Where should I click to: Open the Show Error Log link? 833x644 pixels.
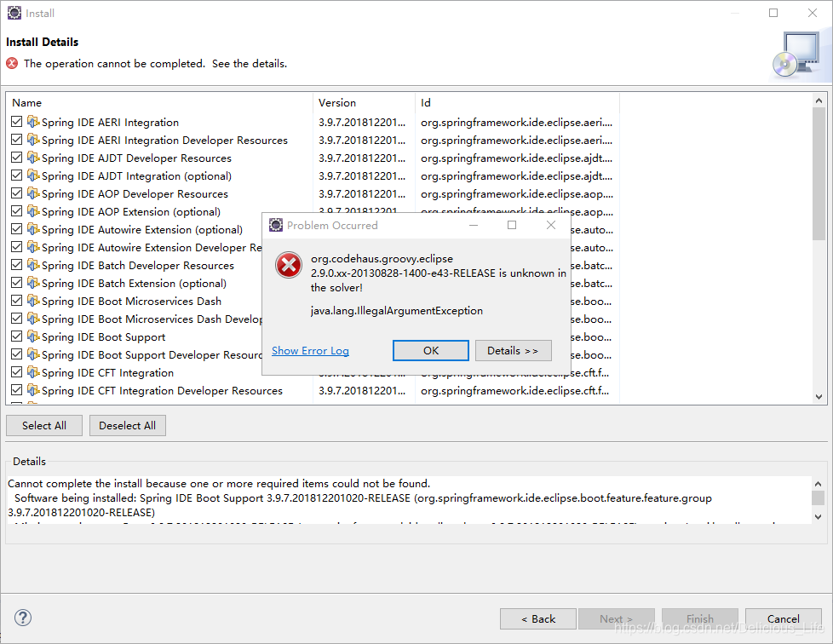(x=310, y=351)
